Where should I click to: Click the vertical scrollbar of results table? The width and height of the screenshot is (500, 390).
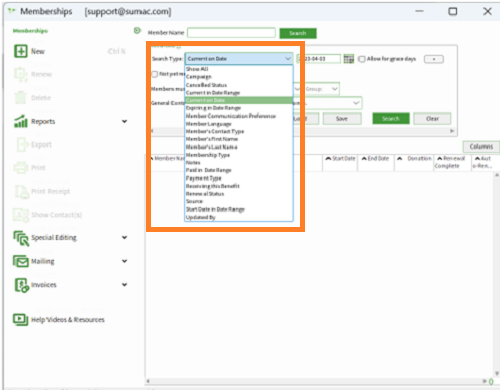tap(497, 274)
